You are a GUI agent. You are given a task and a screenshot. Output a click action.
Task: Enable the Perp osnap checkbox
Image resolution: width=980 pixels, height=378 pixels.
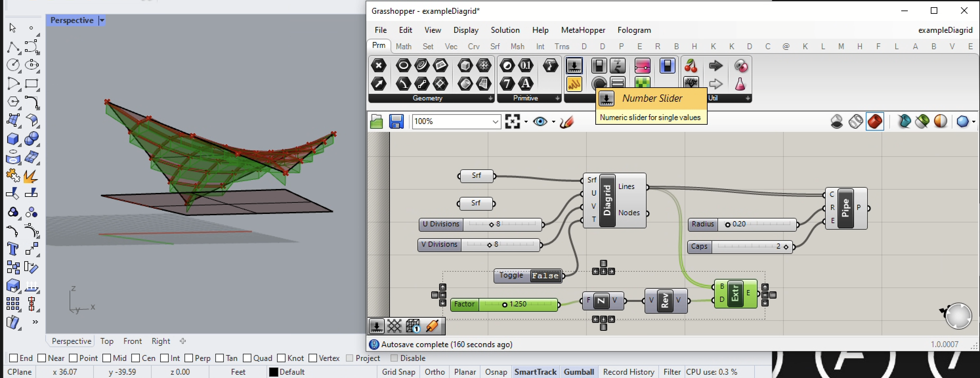(x=189, y=358)
